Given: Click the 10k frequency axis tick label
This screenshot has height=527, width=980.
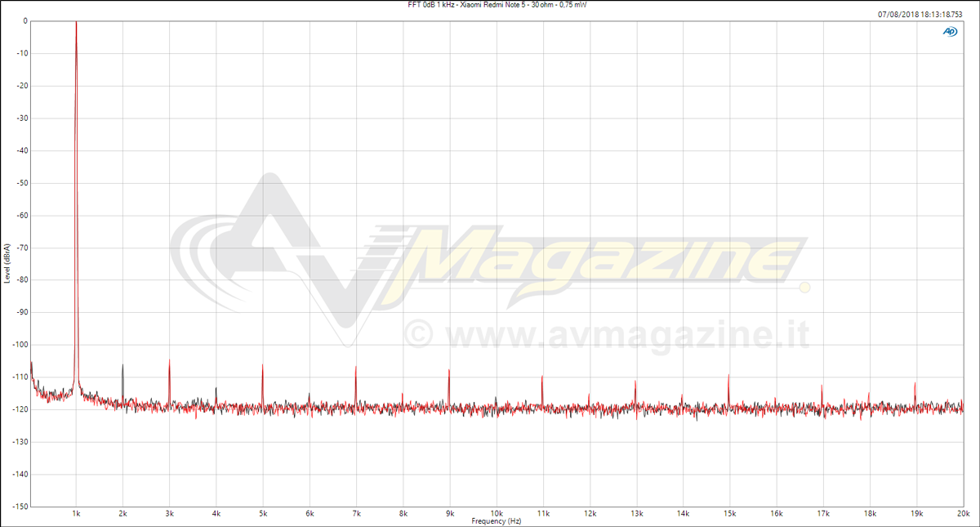Looking at the screenshot, I should pos(497,514).
